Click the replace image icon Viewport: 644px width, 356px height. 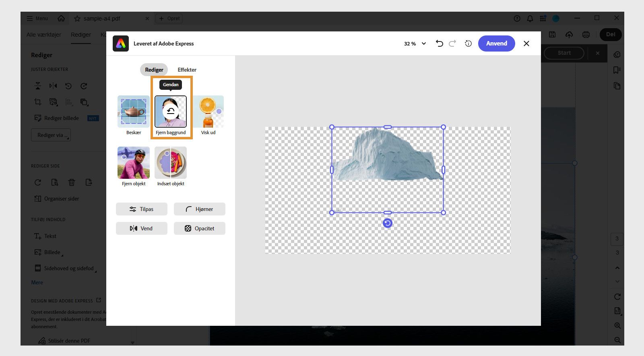[x=53, y=102]
